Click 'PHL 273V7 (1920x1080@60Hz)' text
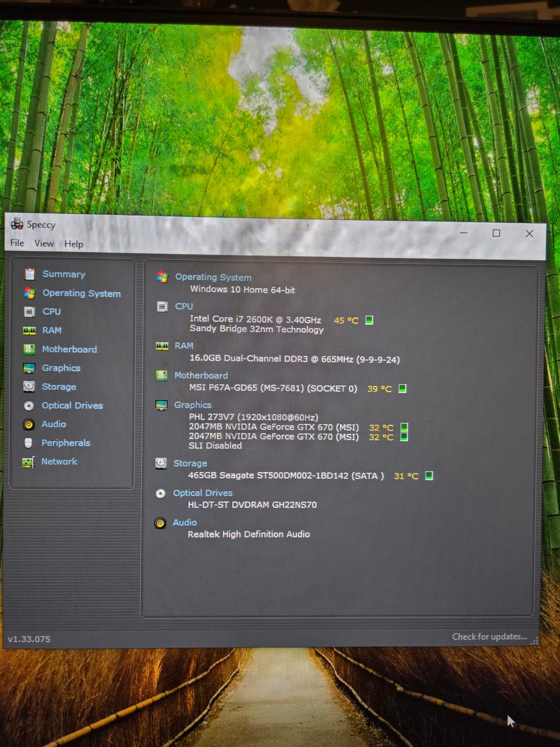The image size is (560, 747). [x=253, y=417]
